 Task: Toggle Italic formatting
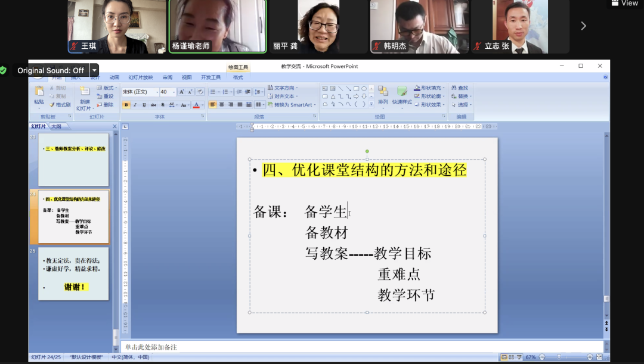point(135,105)
